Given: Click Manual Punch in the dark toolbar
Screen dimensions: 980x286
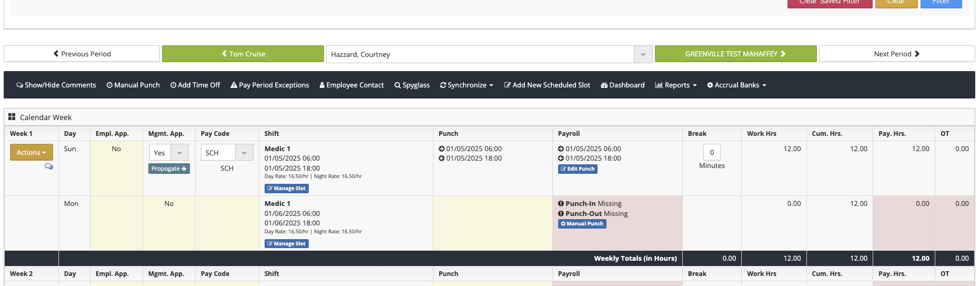Looking at the screenshot, I should [133, 85].
